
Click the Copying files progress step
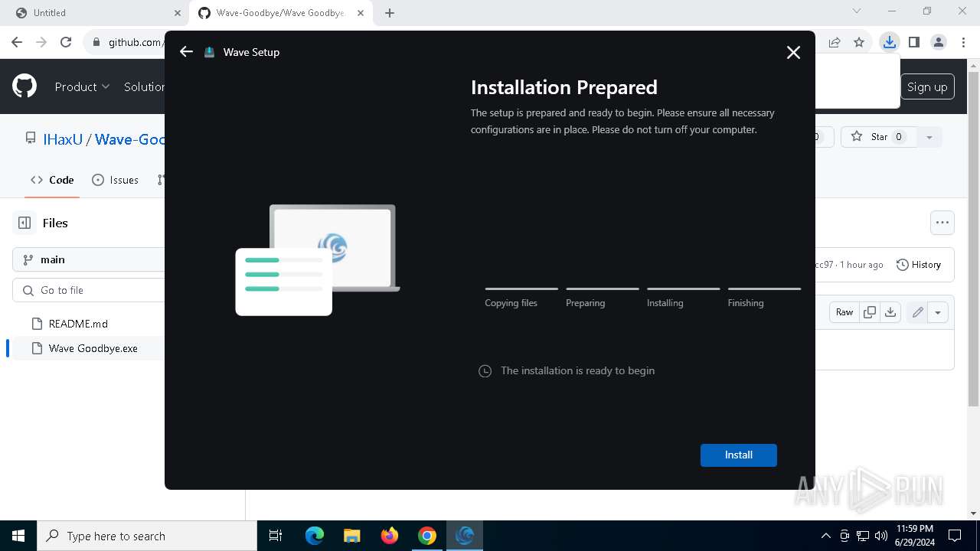[521, 298]
